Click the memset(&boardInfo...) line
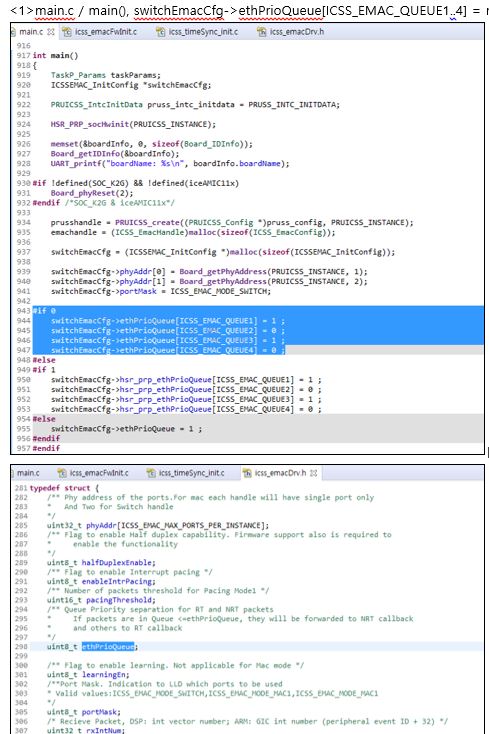The image size is (489, 734). tap(152, 144)
